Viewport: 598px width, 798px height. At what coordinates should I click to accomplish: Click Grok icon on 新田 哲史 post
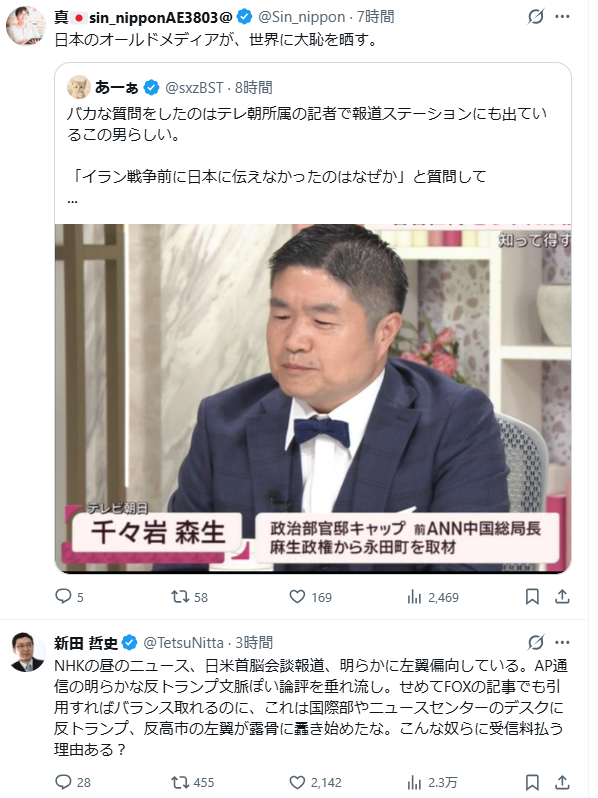pos(535,642)
